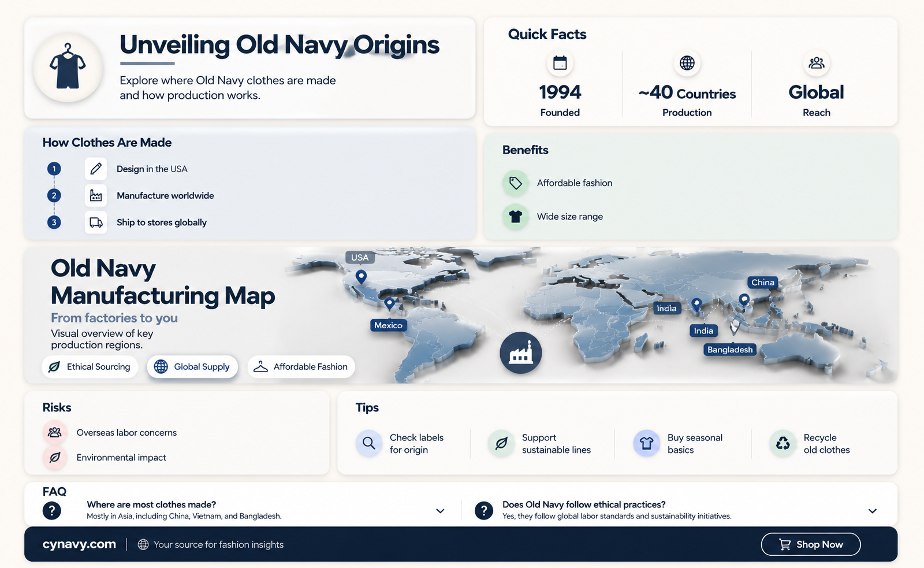Click the 'Ship to stores globally' step text
924x568 pixels.
pos(162,222)
